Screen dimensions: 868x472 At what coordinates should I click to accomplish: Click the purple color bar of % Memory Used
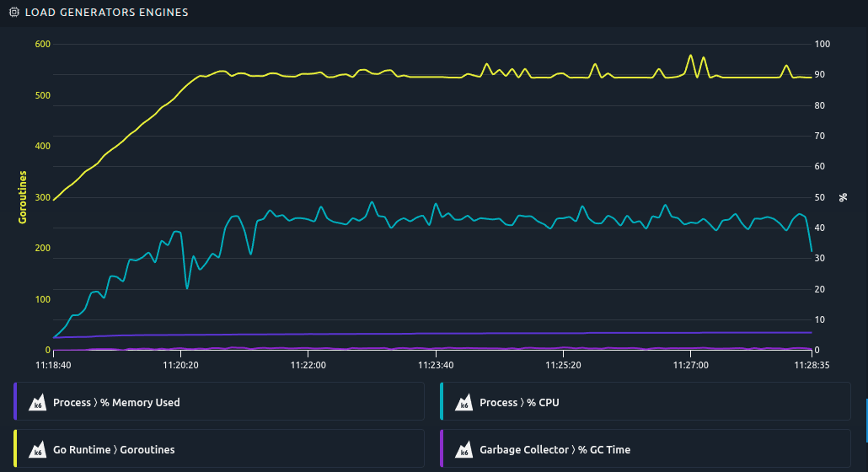click(x=15, y=401)
